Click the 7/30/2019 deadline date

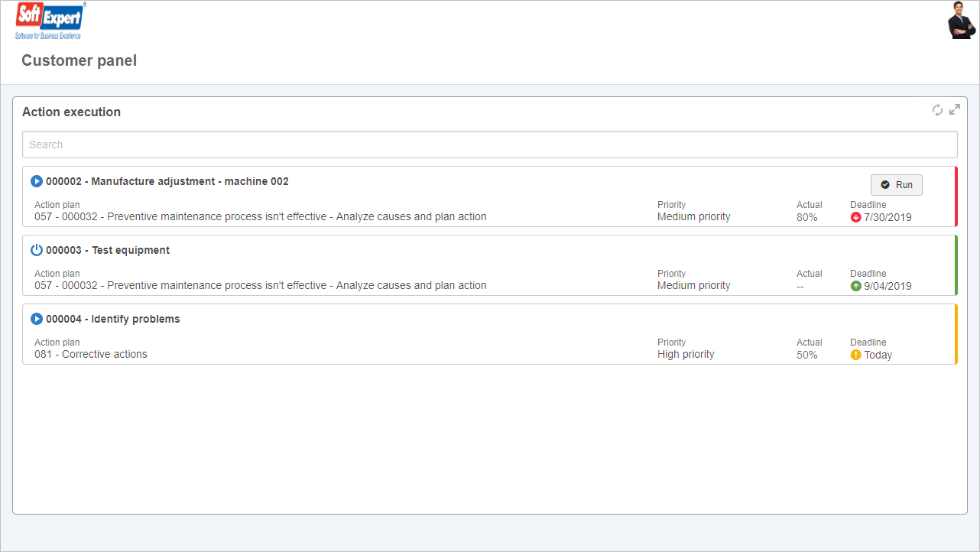(888, 217)
